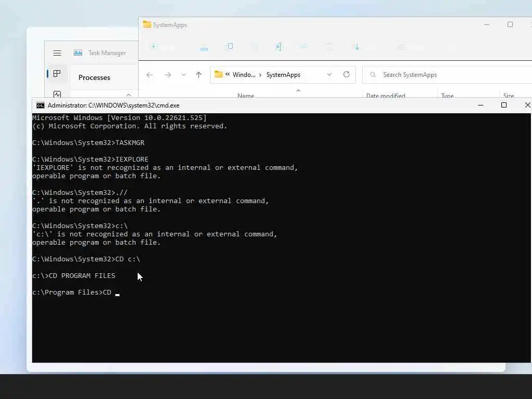This screenshot has height=399, width=532.
Task: Click the Paste icon in File Explorer toolbar
Action: 256,47
